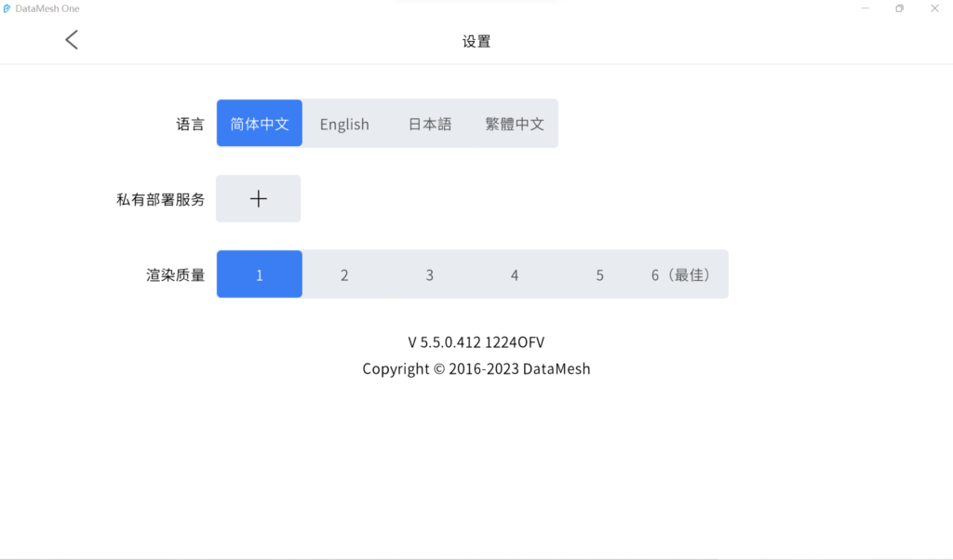Add a private deployment service with plus button
The image size is (953, 560).
(259, 199)
